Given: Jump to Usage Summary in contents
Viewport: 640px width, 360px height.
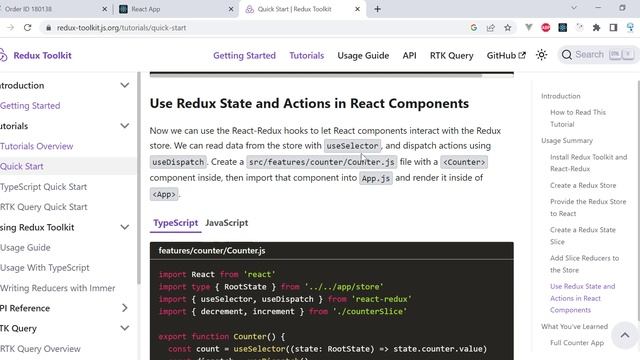Looking at the screenshot, I should click(567, 140).
